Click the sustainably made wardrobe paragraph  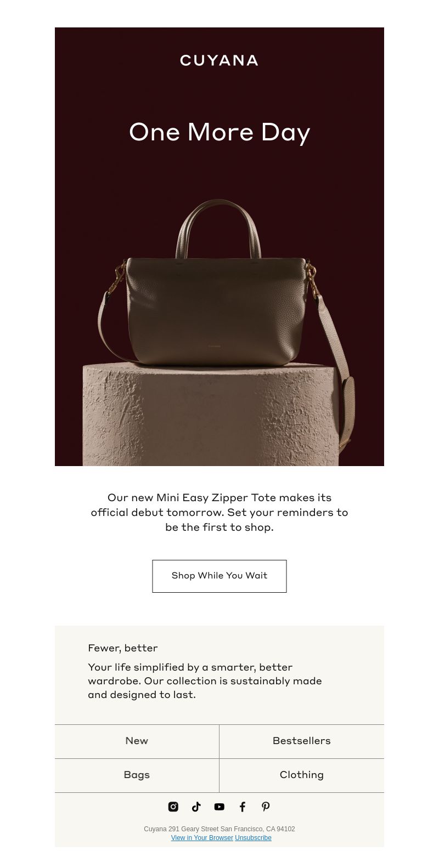(205, 681)
